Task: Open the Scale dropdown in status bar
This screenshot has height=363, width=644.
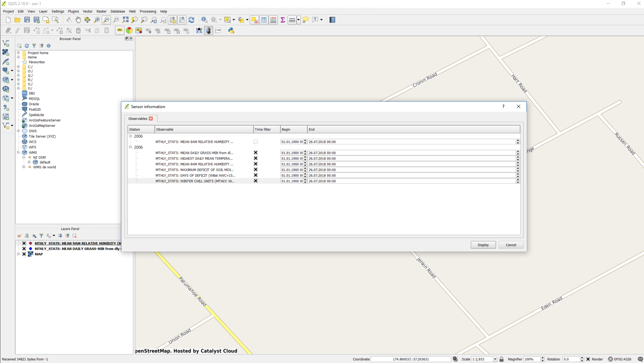Action: [495, 359]
